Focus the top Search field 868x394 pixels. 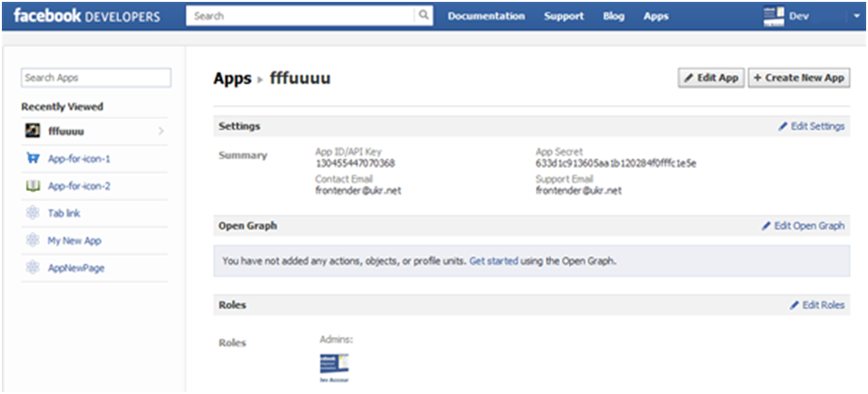(x=301, y=16)
